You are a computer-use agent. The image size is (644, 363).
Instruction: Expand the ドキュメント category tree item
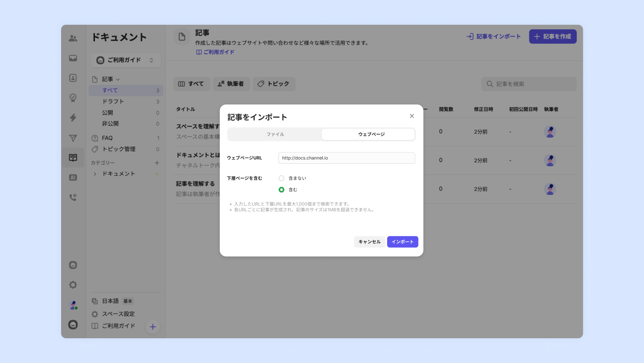(95, 174)
